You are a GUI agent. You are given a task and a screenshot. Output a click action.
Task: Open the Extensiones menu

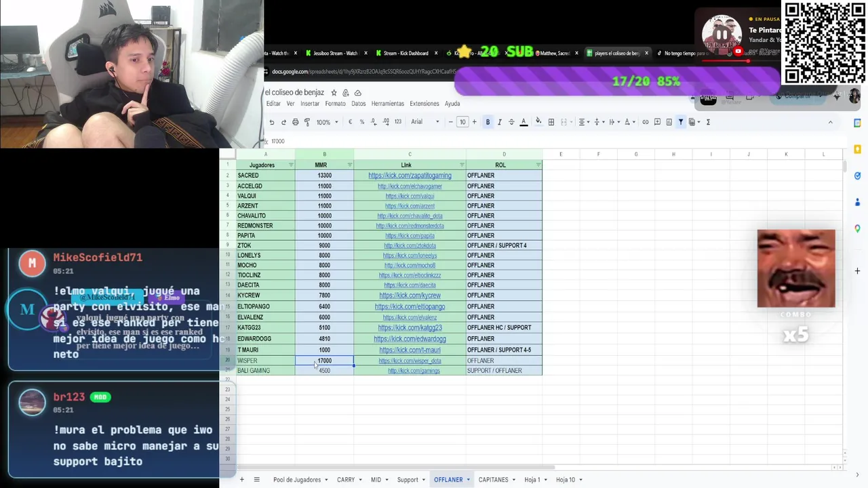pos(425,104)
